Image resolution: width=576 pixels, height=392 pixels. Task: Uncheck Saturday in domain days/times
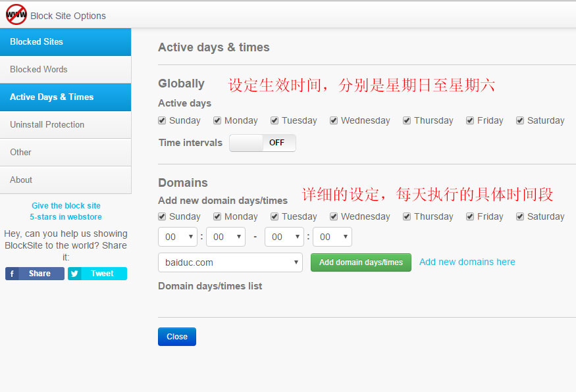click(520, 216)
